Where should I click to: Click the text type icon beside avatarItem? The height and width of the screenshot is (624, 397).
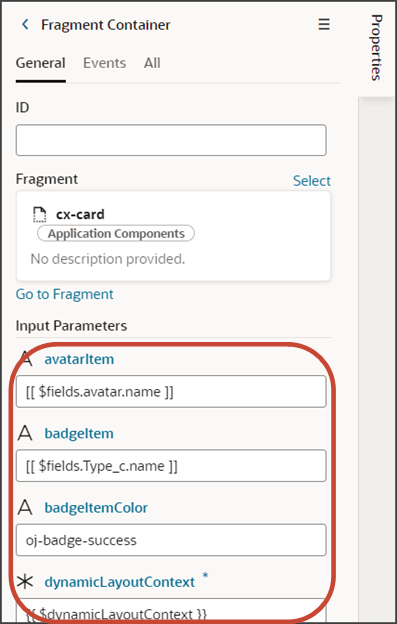25,359
